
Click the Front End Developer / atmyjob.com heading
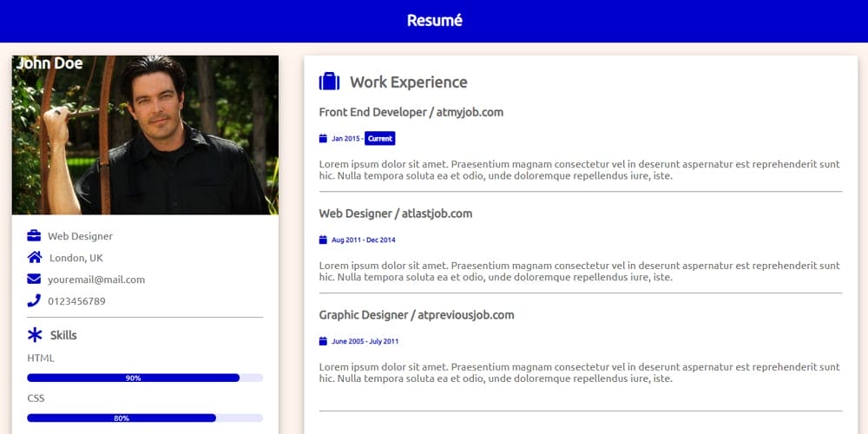pos(411,112)
